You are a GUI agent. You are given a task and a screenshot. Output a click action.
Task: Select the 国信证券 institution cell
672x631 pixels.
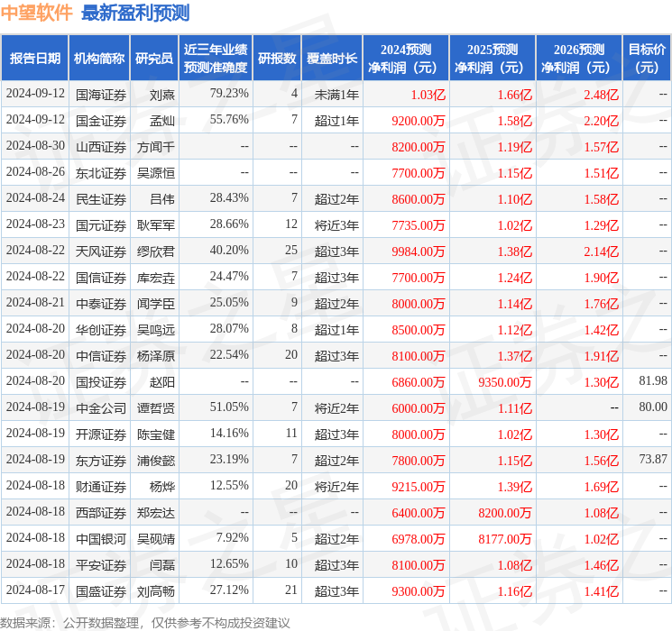pyautogui.click(x=101, y=278)
